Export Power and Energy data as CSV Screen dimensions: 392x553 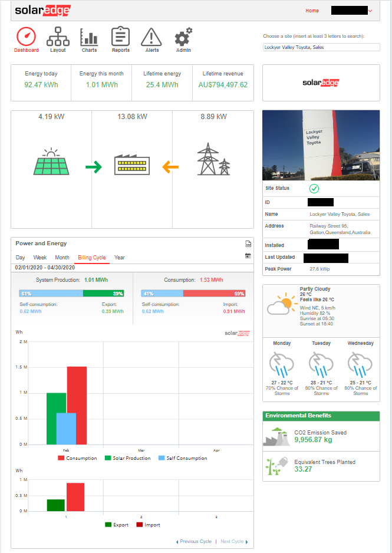248,244
